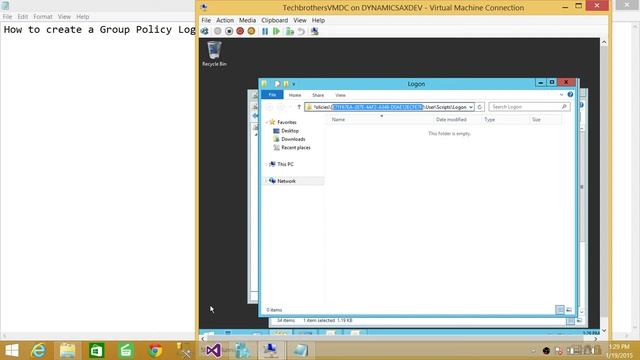This screenshot has height=360, width=640.
Task: Open the View ribbon tab in Logon window
Action: pyautogui.click(x=340, y=95)
